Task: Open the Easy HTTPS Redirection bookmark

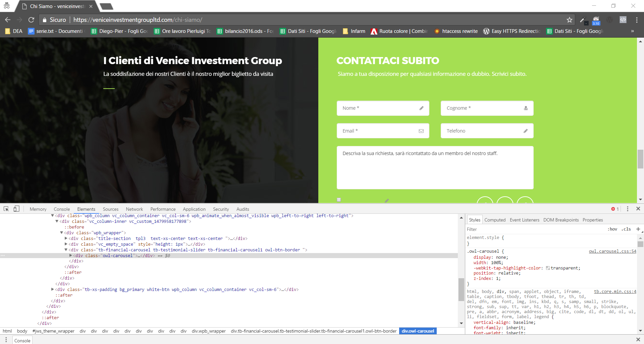Action: pos(512,31)
